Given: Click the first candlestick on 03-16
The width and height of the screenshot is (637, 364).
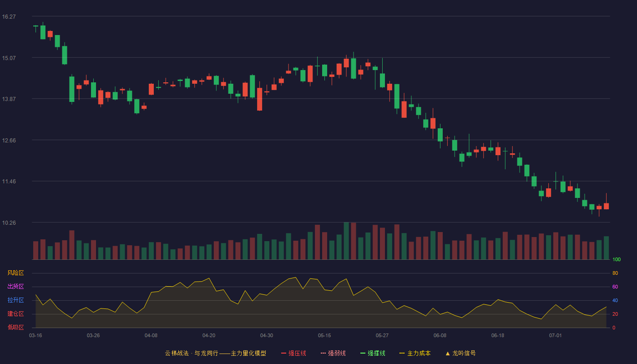Looking at the screenshot, I should [x=35, y=26].
